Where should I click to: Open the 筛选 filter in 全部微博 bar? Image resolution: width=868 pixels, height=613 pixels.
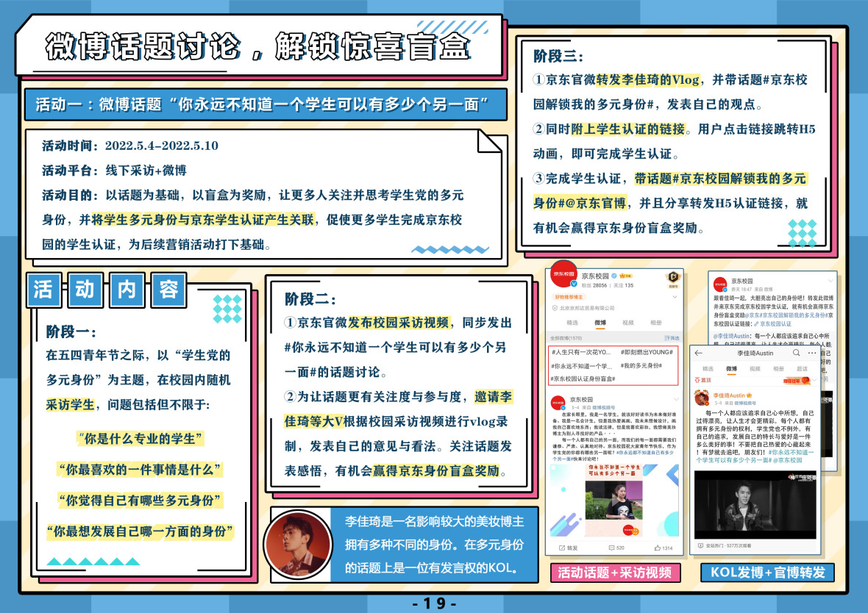click(x=672, y=338)
